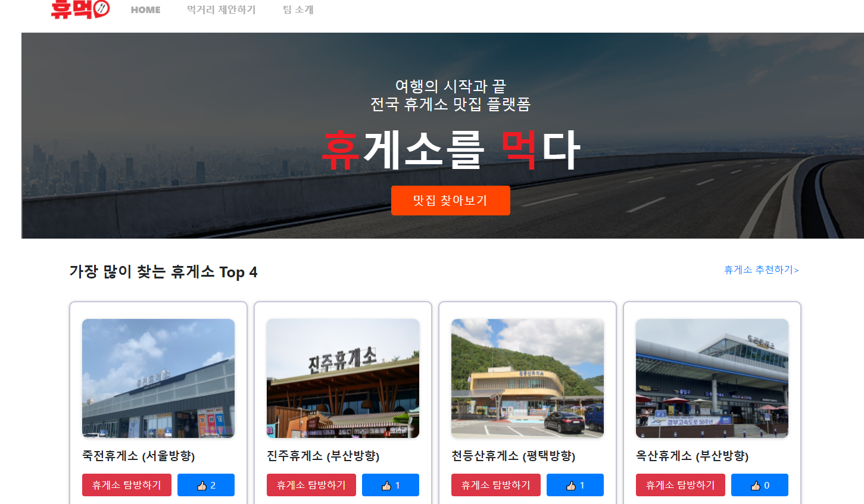The image size is (864, 504).
Task: Open the HOME menu item
Action: tap(145, 10)
